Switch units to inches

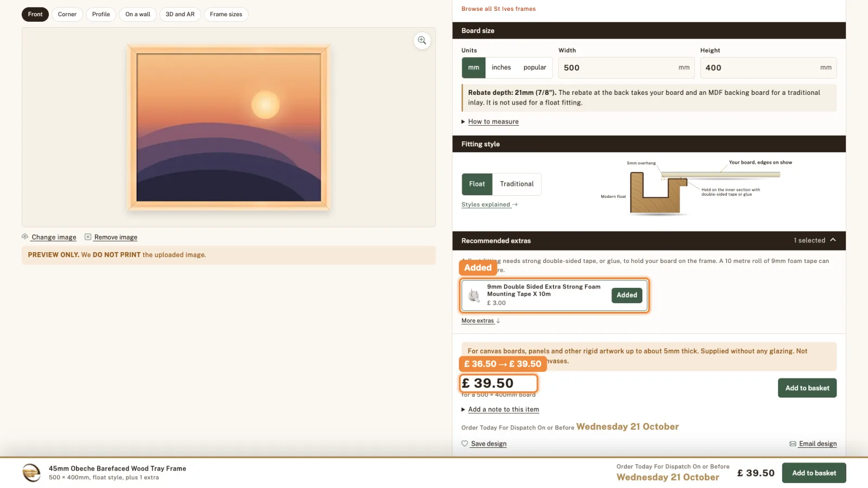pyautogui.click(x=501, y=68)
